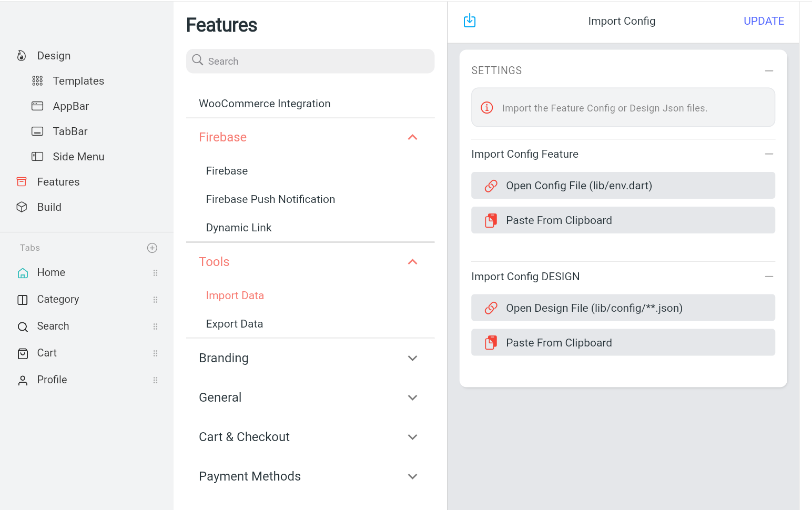This screenshot has width=812, height=510.
Task: Collapse the Firebase group chevron
Action: tap(413, 137)
